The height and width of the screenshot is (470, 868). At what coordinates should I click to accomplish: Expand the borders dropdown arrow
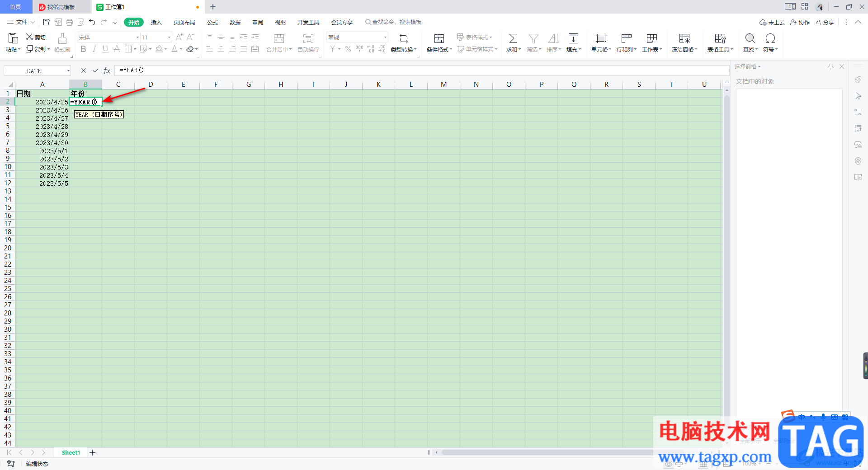[135, 49]
